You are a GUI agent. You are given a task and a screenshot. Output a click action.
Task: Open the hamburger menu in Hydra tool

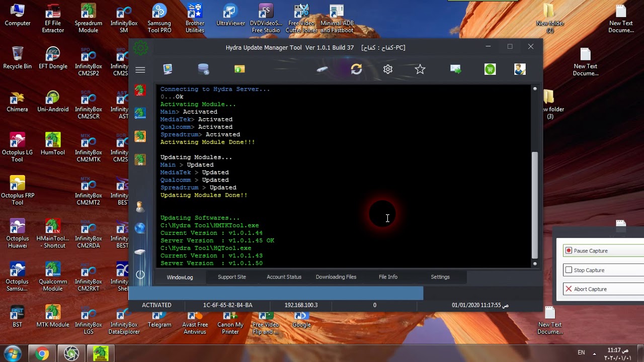click(140, 70)
